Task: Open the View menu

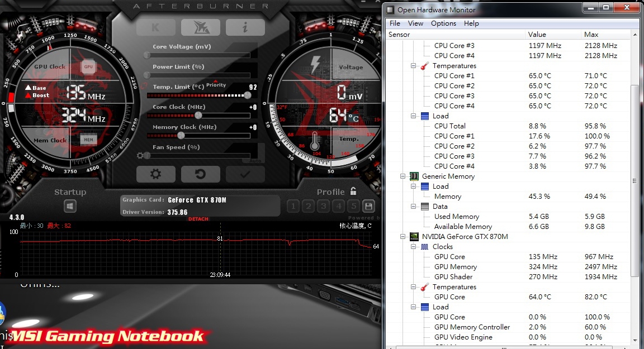Action: tap(415, 23)
